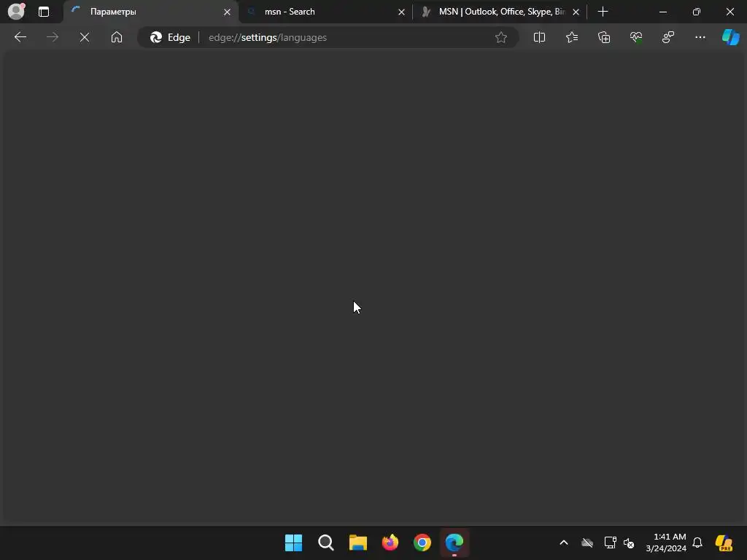Open the tab actions menu icon
Screen dimensions: 747x560
(x=44, y=12)
